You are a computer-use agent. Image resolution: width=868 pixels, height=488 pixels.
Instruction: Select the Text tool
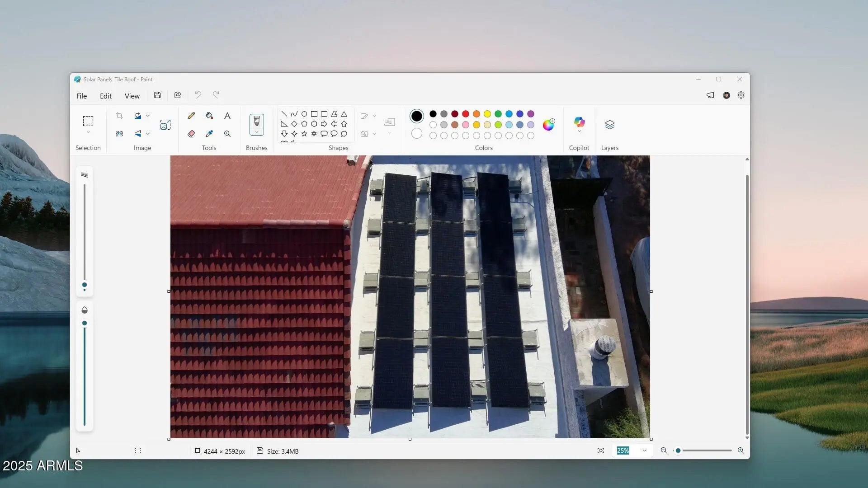[227, 116]
